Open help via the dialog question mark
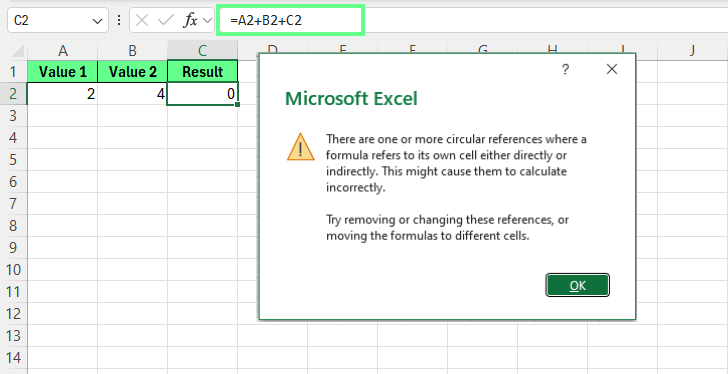The height and width of the screenshot is (374, 728). (x=565, y=70)
